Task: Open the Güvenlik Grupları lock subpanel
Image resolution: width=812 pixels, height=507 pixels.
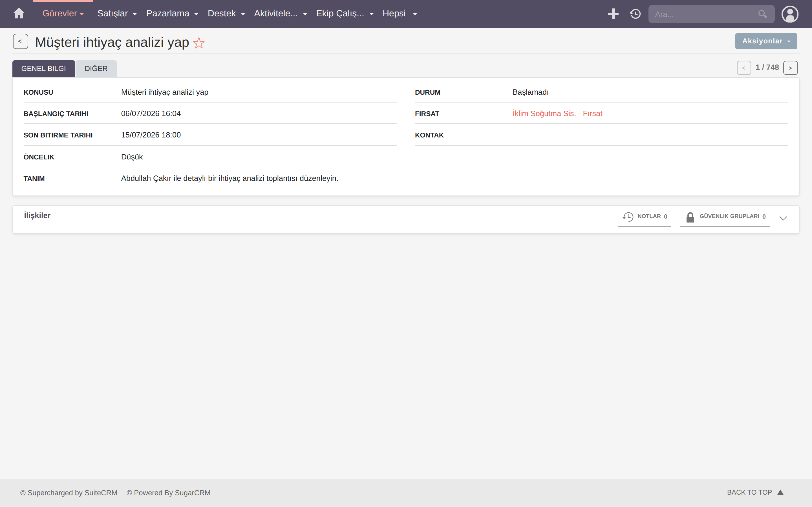Action: 725,217
